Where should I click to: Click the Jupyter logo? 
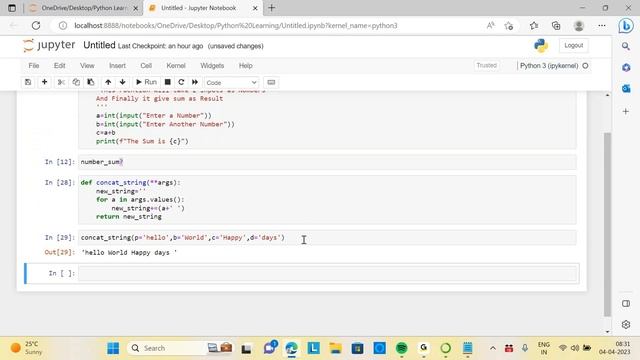pos(49,45)
